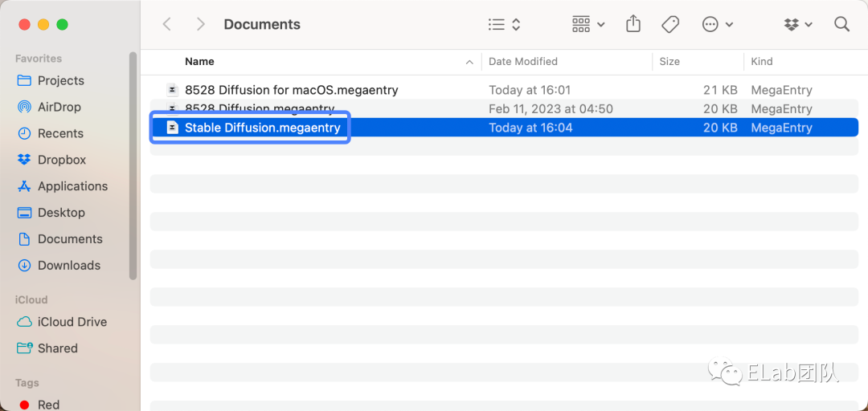Open Applications folder from sidebar
868x411 pixels.
coord(72,186)
